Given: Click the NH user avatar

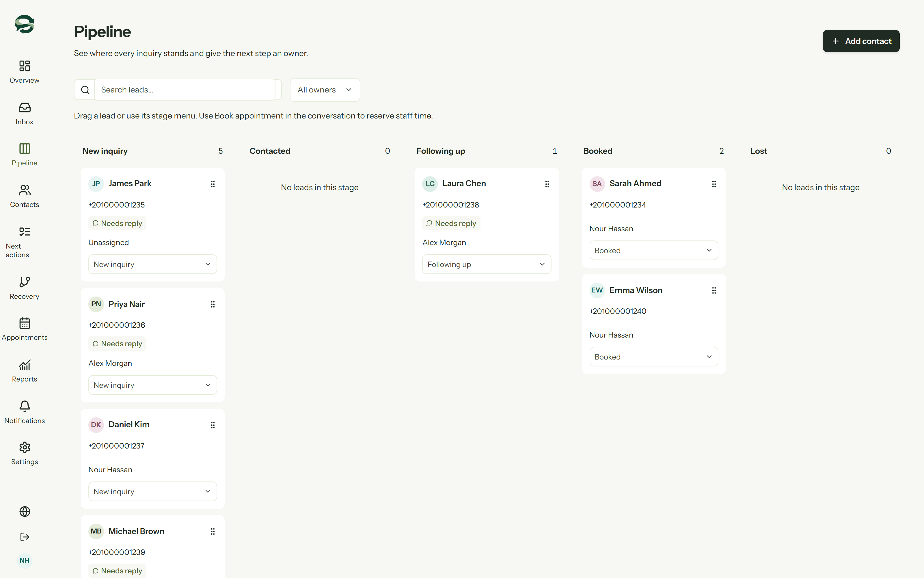Looking at the screenshot, I should (x=25, y=560).
